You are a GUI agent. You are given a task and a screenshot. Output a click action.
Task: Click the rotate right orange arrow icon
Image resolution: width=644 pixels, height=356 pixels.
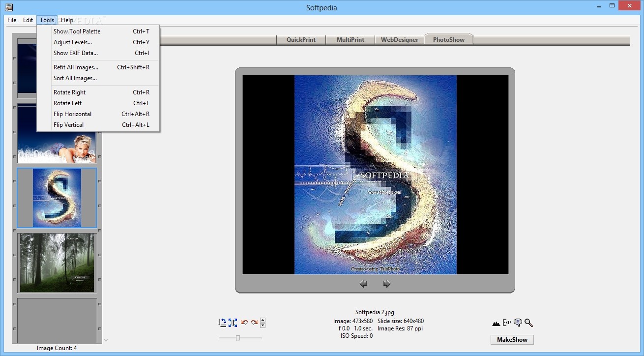pyautogui.click(x=255, y=323)
